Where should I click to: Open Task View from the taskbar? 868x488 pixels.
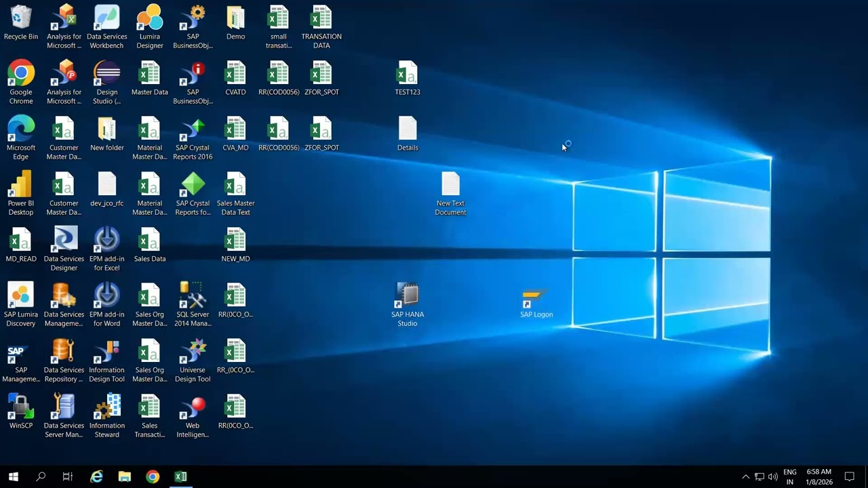tap(68, 476)
